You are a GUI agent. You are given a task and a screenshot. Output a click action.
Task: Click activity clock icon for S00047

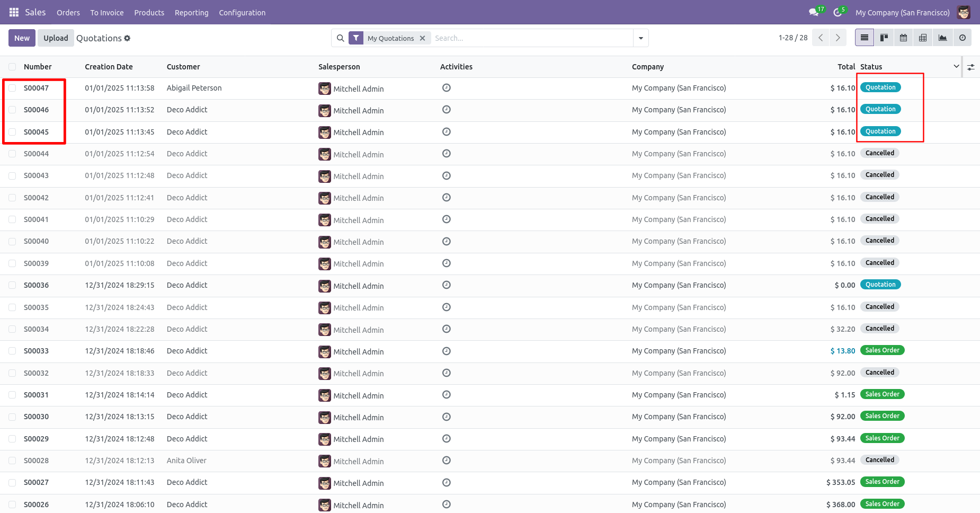[x=447, y=88]
